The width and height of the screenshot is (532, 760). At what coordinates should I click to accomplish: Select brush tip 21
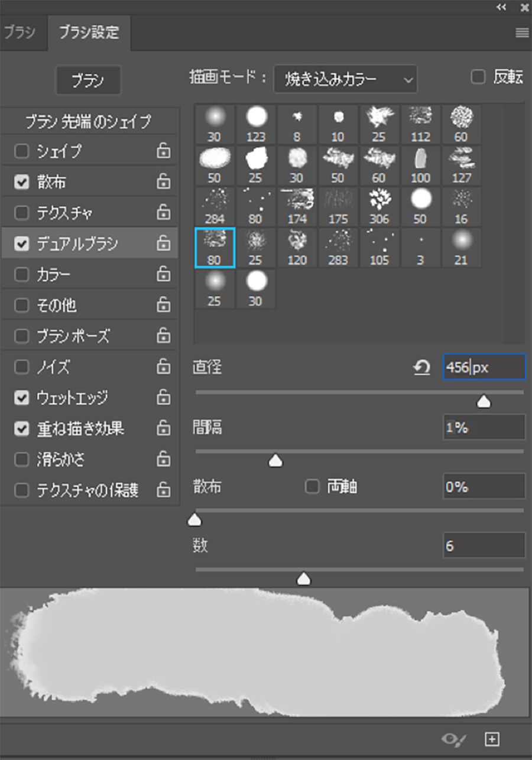coord(461,248)
